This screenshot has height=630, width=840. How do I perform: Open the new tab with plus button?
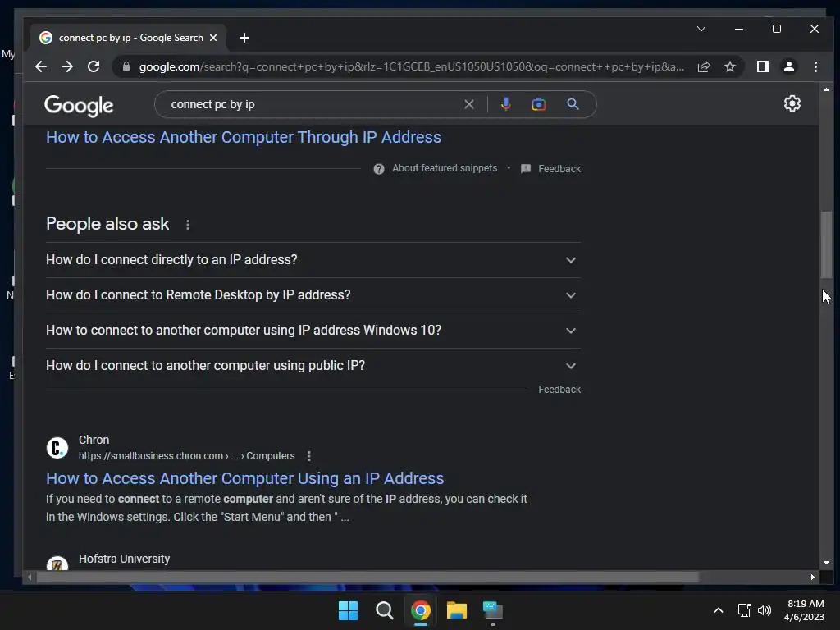coord(244,38)
